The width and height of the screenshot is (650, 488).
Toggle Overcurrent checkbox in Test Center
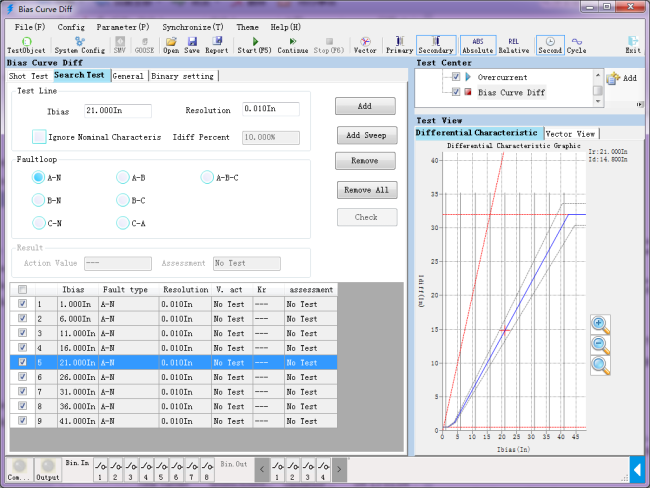[456, 77]
